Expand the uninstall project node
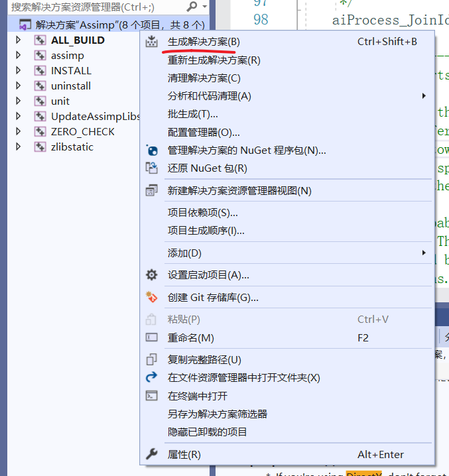 (x=18, y=86)
